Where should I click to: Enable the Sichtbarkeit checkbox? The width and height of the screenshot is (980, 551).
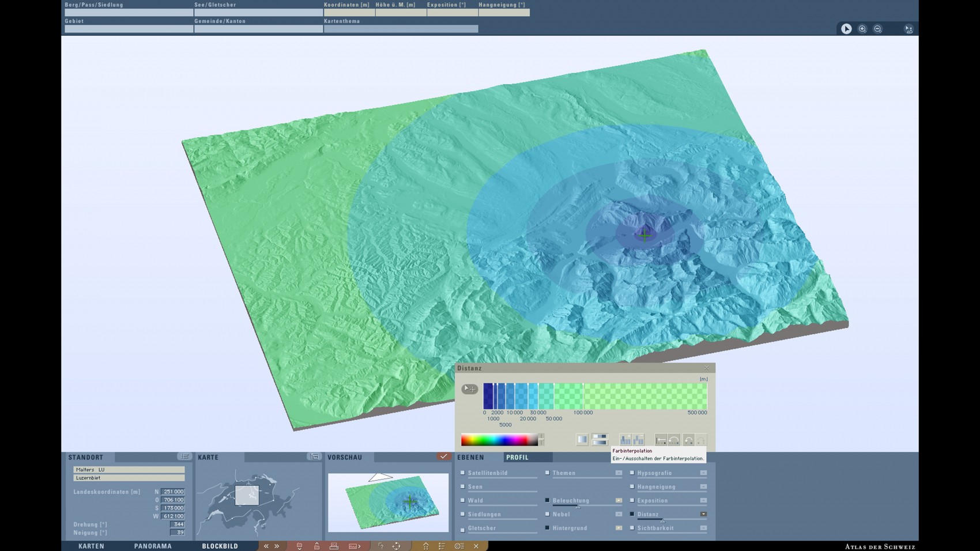point(632,528)
